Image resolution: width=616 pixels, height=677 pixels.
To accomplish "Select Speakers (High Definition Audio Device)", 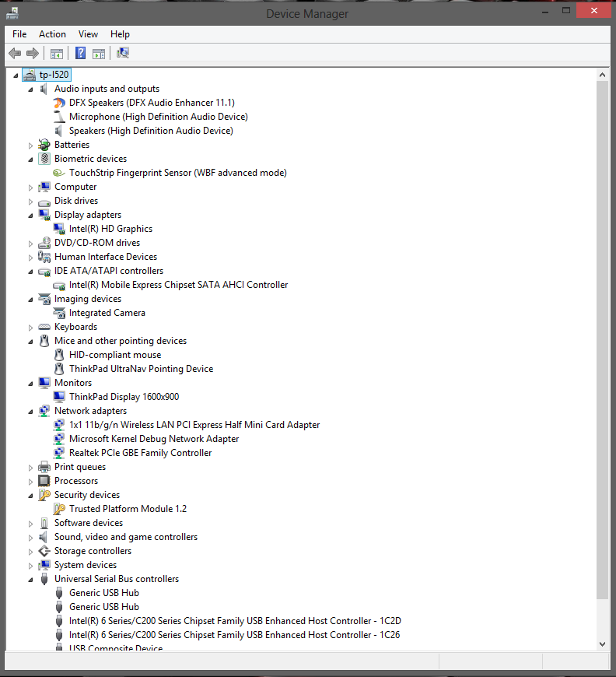I will (151, 131).
